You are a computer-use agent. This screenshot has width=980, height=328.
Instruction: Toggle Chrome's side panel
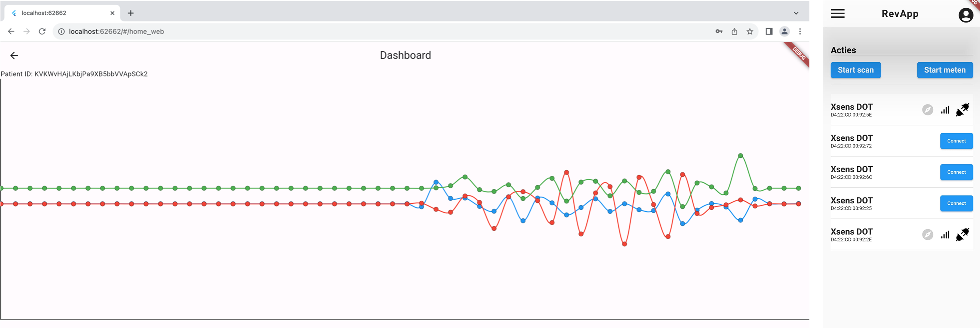click(x=768, y=32)
